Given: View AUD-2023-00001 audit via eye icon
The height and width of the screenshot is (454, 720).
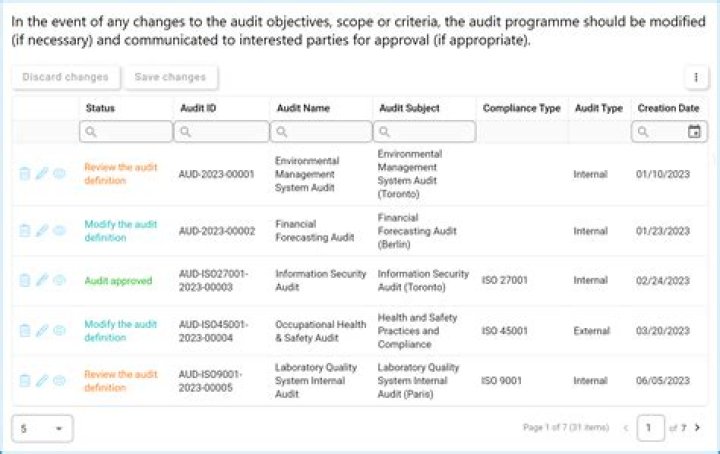Looking at the screenshot, I should pyautogui.click(x=59, y=173).
